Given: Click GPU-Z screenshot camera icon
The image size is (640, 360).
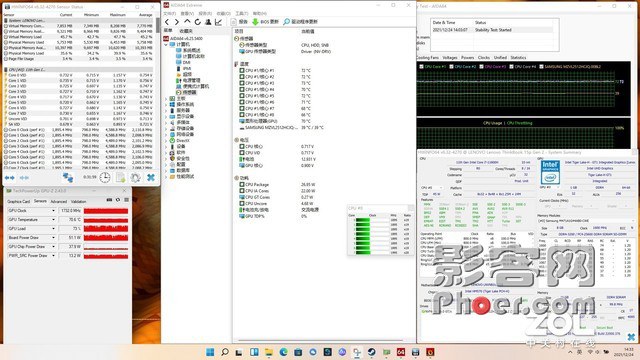Looking at the screenshot, I should click(109, 200).
